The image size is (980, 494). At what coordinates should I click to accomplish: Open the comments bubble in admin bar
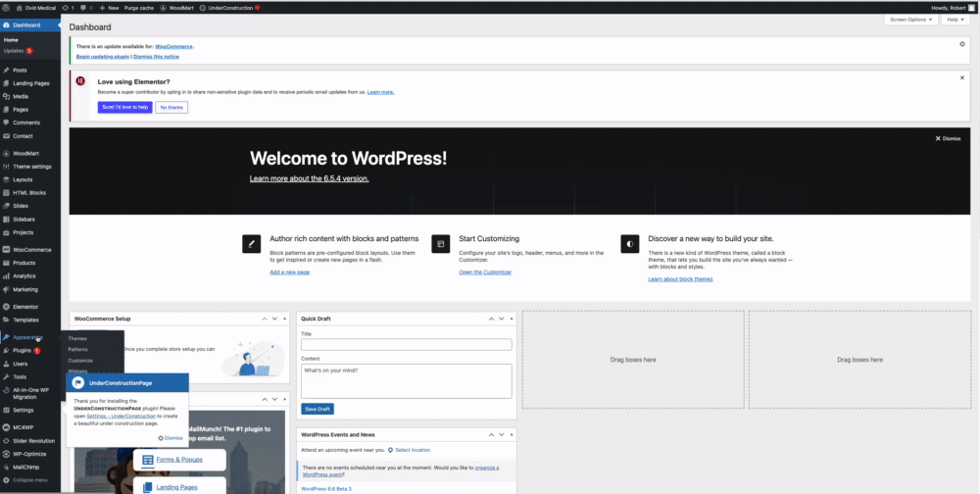click(x=87, y=8)
